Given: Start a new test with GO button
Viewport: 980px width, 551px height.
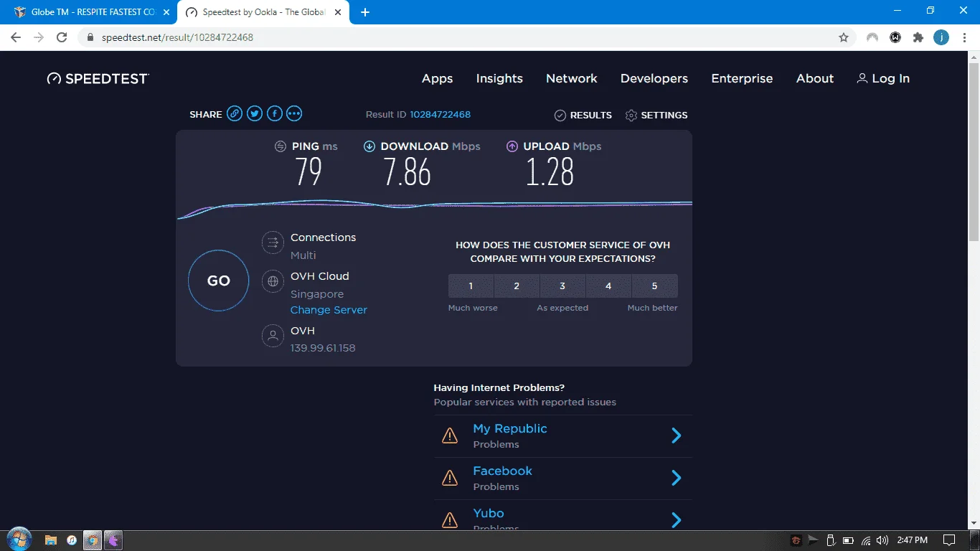Looking at the screenshot, I should pyautogui.click(x=219, y=281).
